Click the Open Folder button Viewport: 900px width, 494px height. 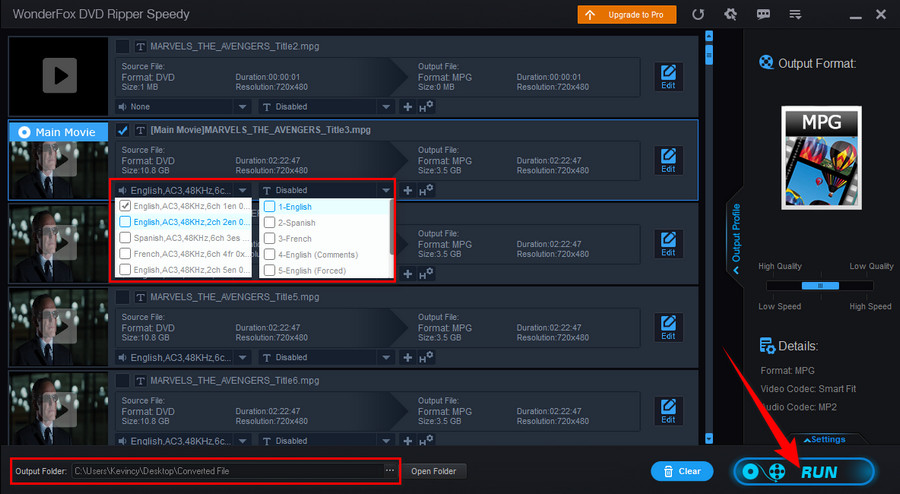433,471
